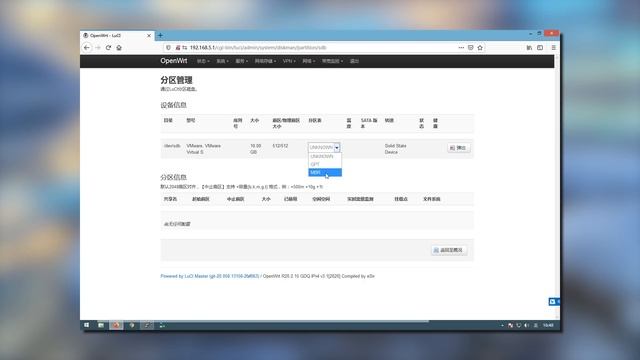This screenshot has width=640, height=360.
Task: Click the VMware Virtual S model cell
Action: click(x=204, y=149)
